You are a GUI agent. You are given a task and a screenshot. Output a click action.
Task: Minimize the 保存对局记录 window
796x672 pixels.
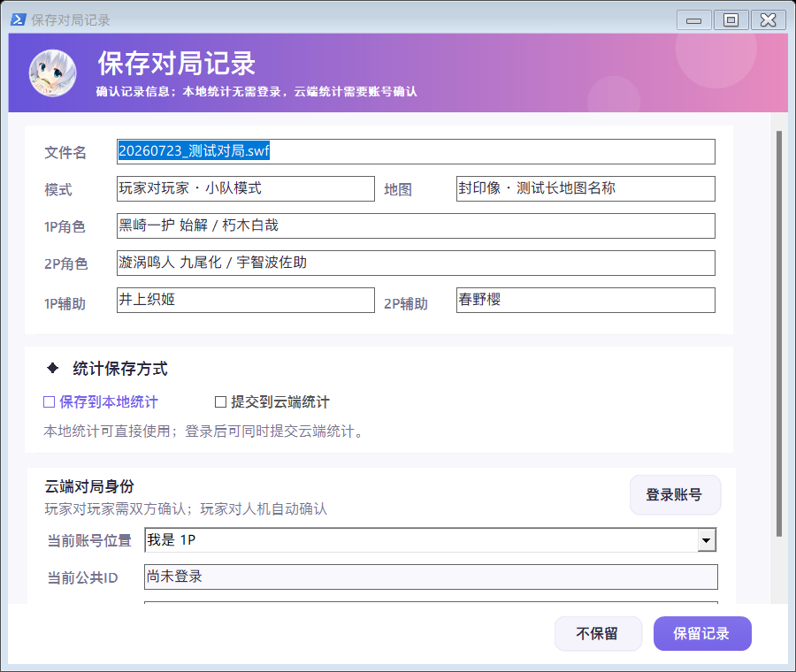point(693,20)
